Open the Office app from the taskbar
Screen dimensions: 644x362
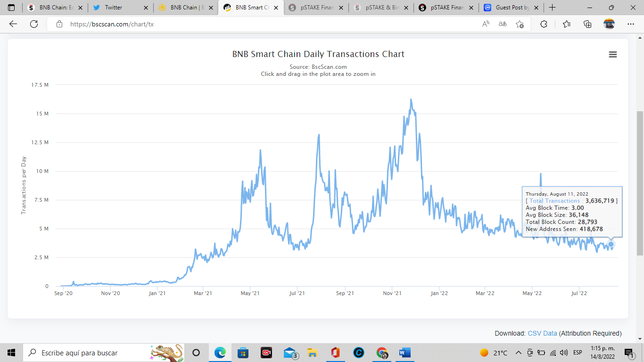click(x=335, y=353)
